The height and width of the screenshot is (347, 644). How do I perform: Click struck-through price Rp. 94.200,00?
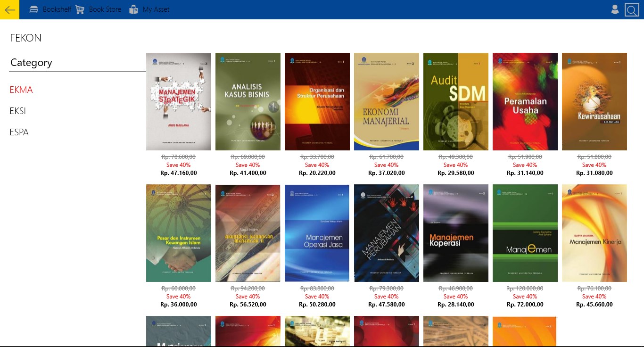pos(248,289)
